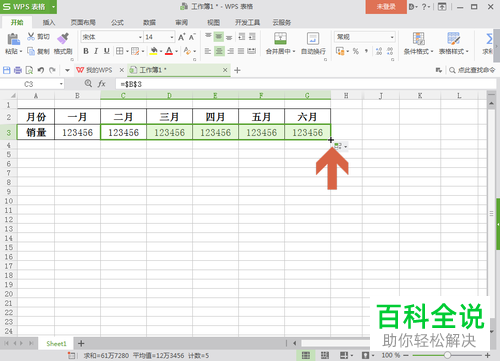
Task: Toggle Underline formatting
Action: pos(107,51)
